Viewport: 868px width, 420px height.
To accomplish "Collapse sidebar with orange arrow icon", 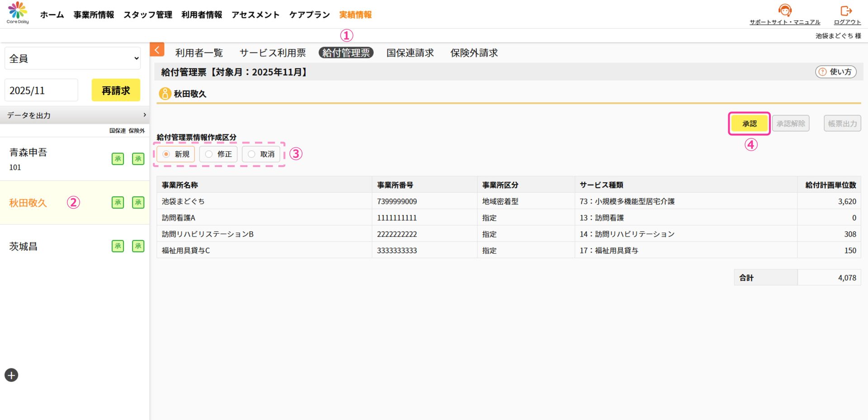I will click(157, 50).
